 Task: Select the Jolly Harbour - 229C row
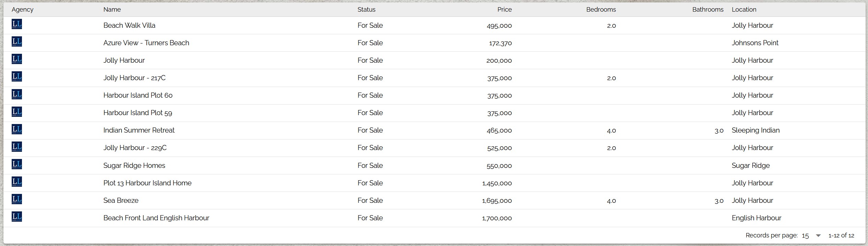(x=135, y=148)
